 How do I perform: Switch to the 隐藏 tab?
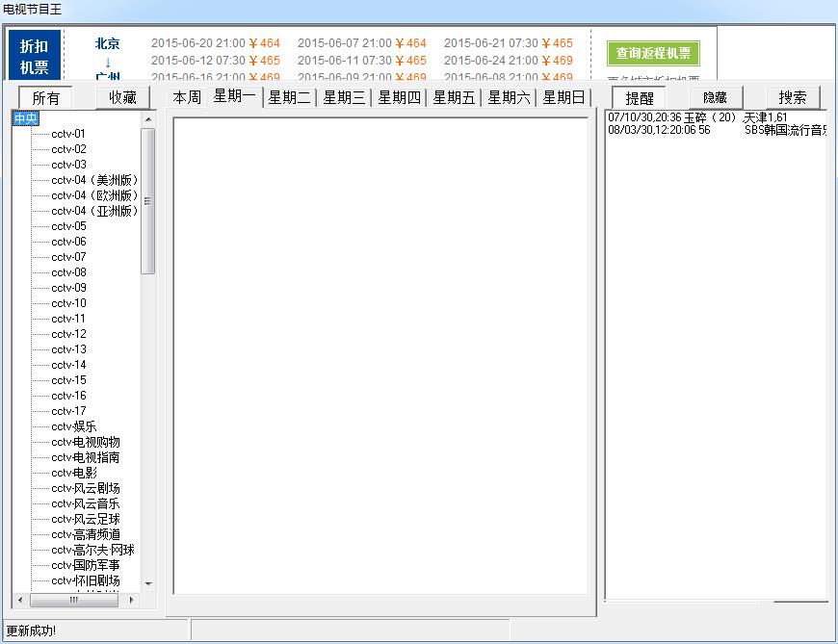715,97
